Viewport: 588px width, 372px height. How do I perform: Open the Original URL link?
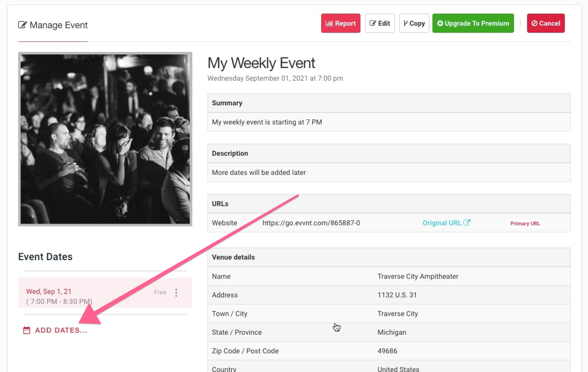point(442,223)
